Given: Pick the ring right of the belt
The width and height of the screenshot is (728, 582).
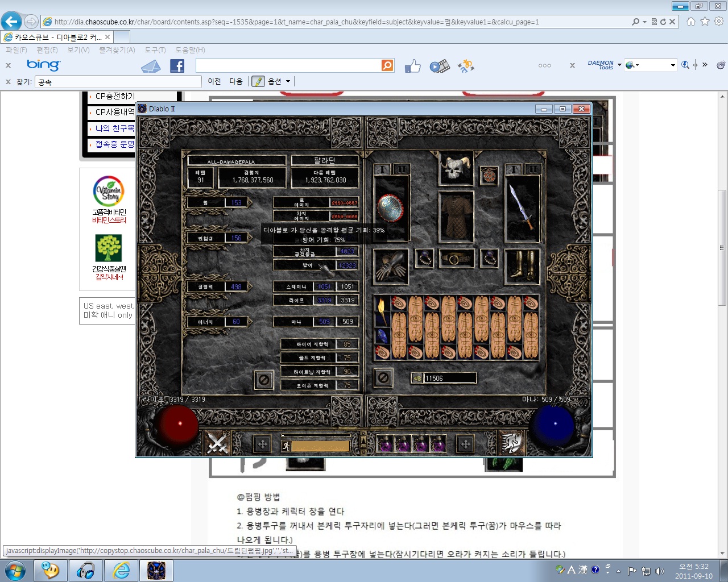Looking at the screenshot, I should [x=489, y=259].
